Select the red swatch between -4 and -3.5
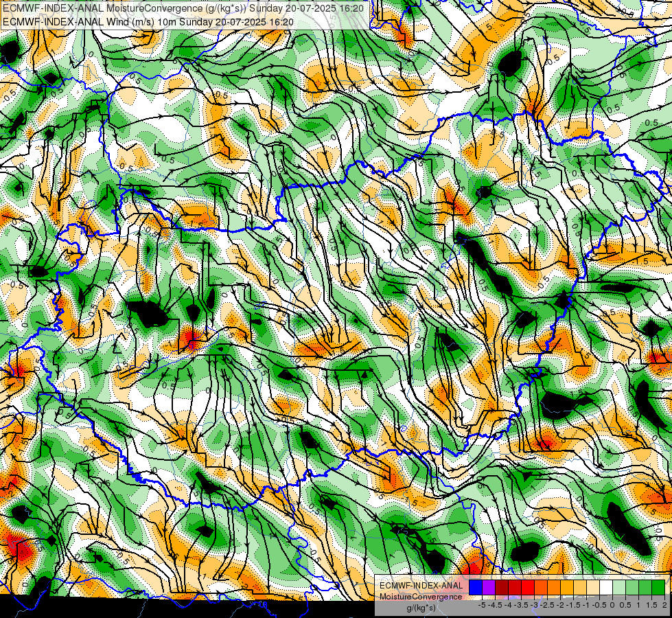 (x=515, y=587)
